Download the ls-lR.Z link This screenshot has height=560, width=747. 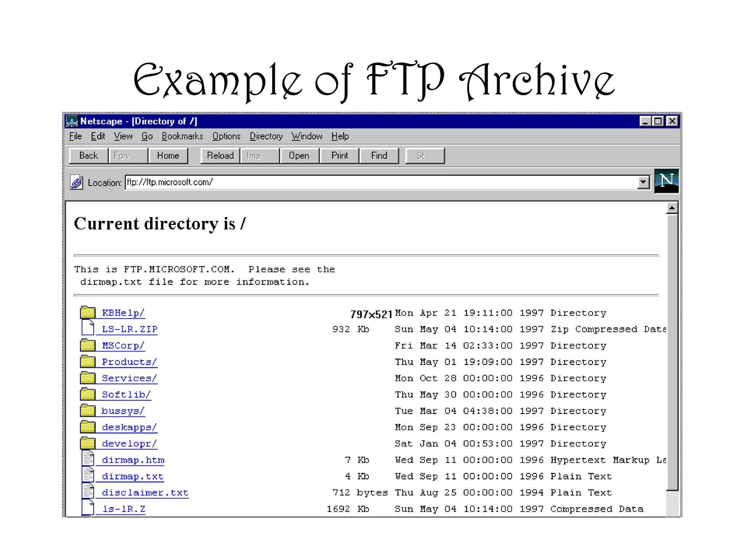[x=123, y=509]
